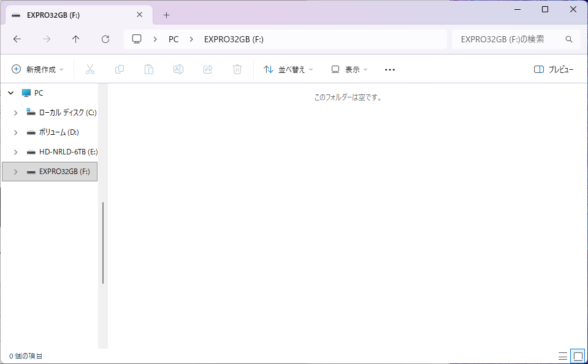This screenshot has height=364, width=588.
Task: Toggle the プレビュー preview pane
Action: coord(554,70)
